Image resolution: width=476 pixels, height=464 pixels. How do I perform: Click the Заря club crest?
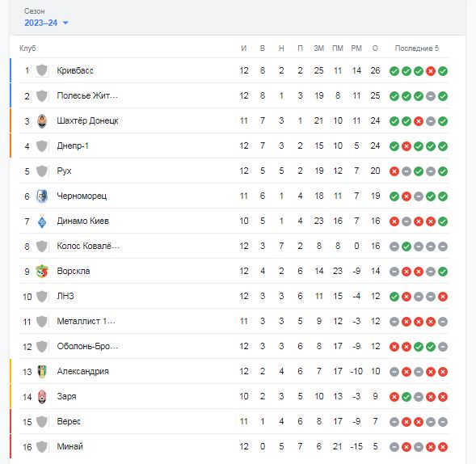[42, 397]
